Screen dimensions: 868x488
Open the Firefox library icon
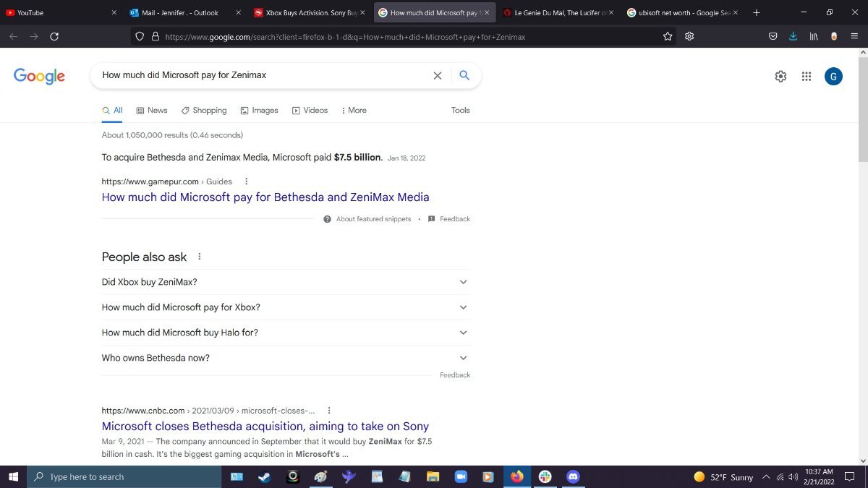814,36
